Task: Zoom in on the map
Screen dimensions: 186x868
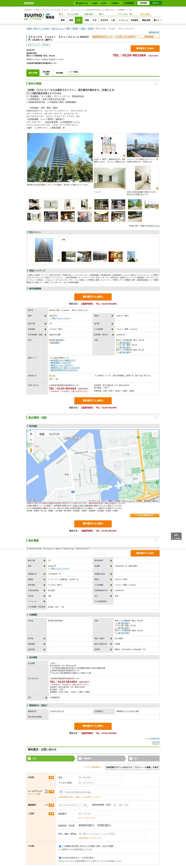Action: [x=31, y=434]
